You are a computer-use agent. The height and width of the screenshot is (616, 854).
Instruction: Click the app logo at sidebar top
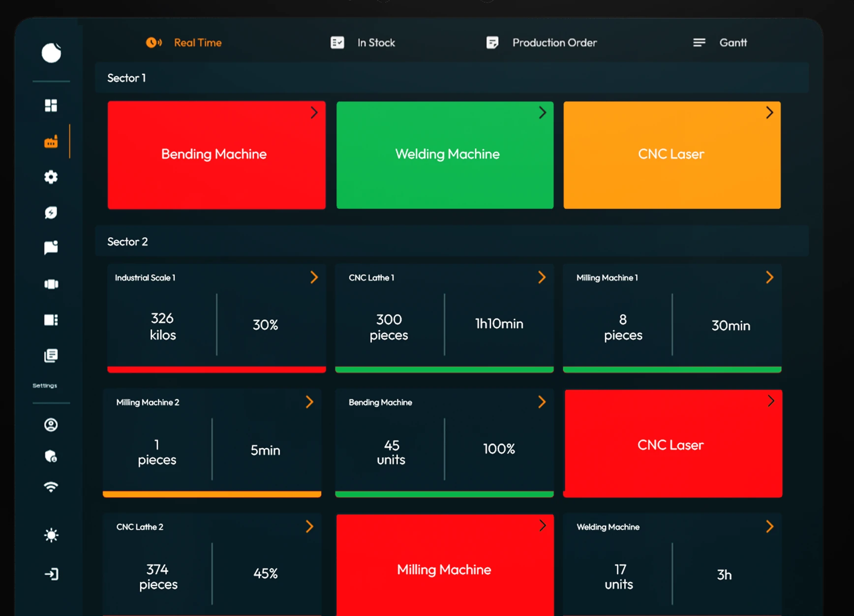(51, 53)
